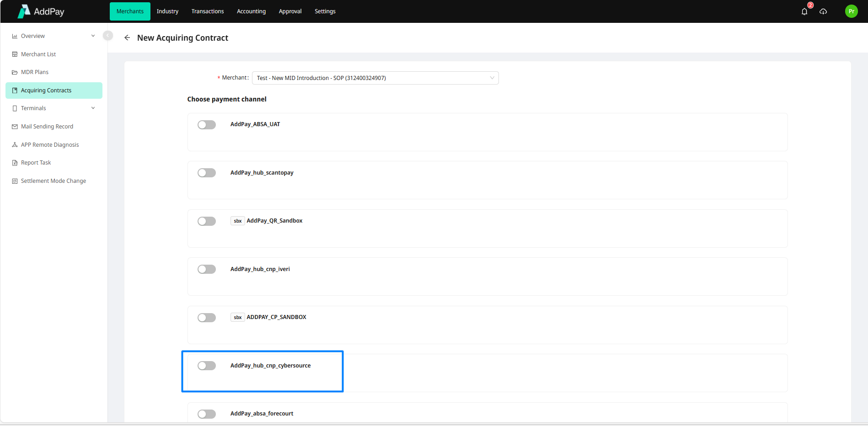Switch to the Industry tab
The height and width of the screenshot is (426, 868).
167,11
